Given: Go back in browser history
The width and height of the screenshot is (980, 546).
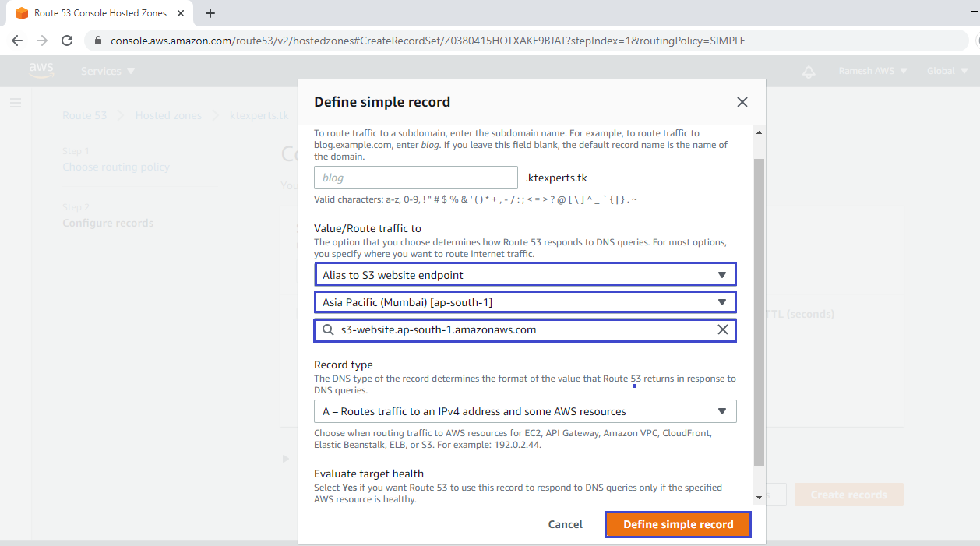Looking at the screenshot, I should point(17,41).
